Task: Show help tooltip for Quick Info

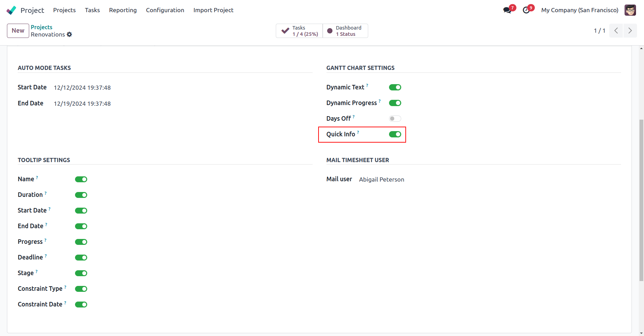Action: (358, 132)
